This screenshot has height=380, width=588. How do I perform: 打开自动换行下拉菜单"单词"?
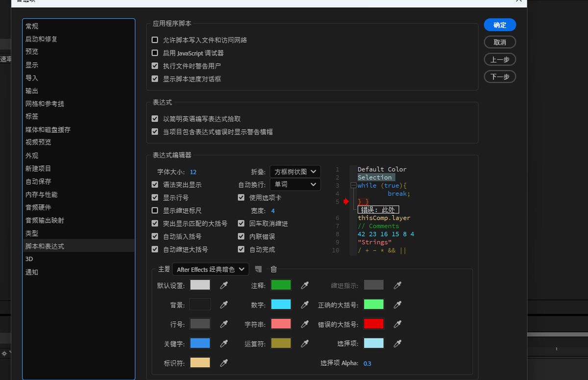[x=295, y=184]
